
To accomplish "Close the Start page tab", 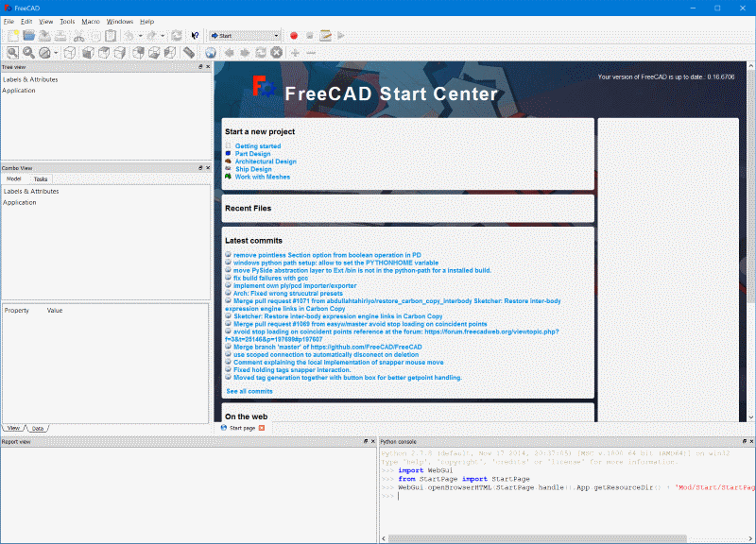I will [262, 428].
